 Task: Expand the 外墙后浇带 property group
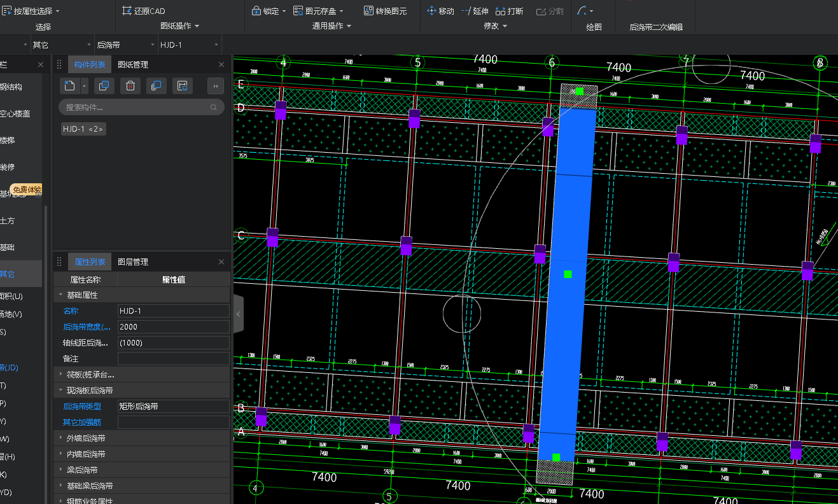tap(86, 438)
